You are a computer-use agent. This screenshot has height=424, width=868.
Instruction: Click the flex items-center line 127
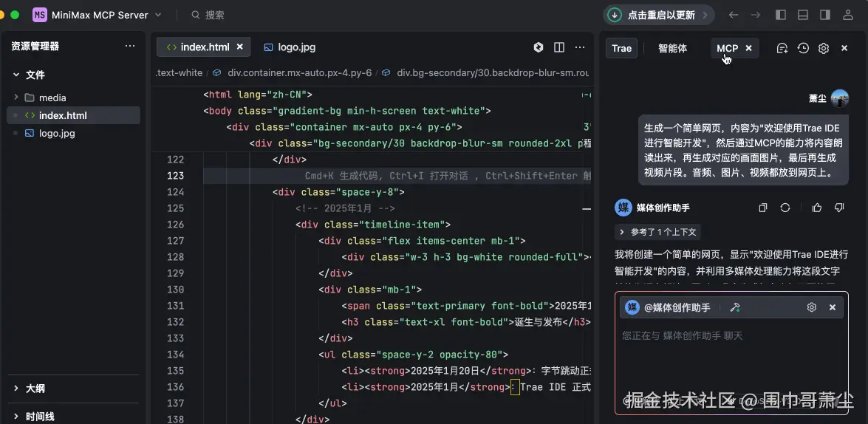tap(422, 241)
